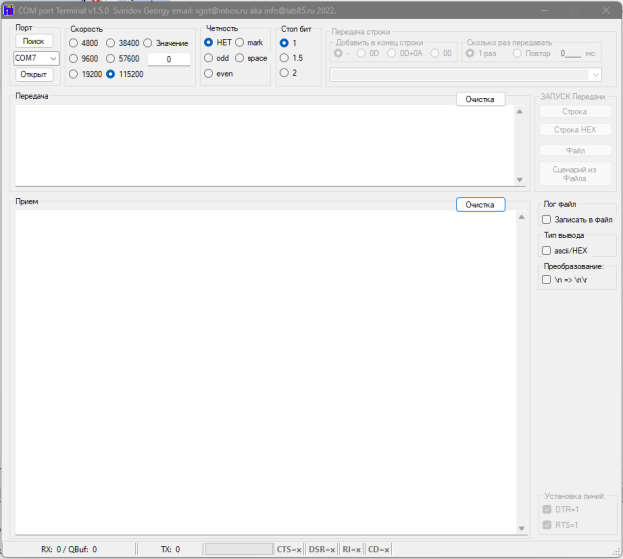Click the receive area scroll down arrow
623x559 pixels.
(x=520, y=529)
